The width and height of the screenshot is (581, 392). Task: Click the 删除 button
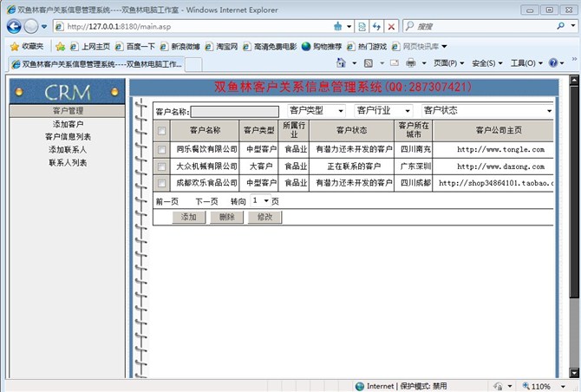tap(227, 217)
